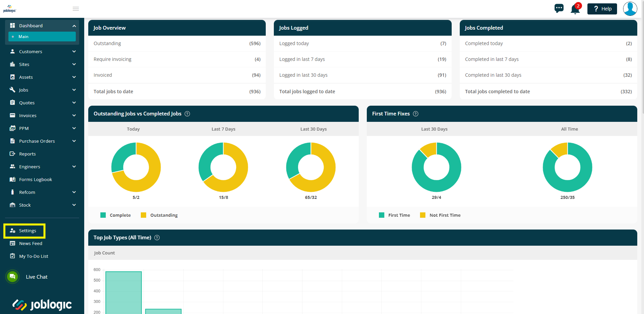Click the PPM calendar icon

[x=12, y=128]
